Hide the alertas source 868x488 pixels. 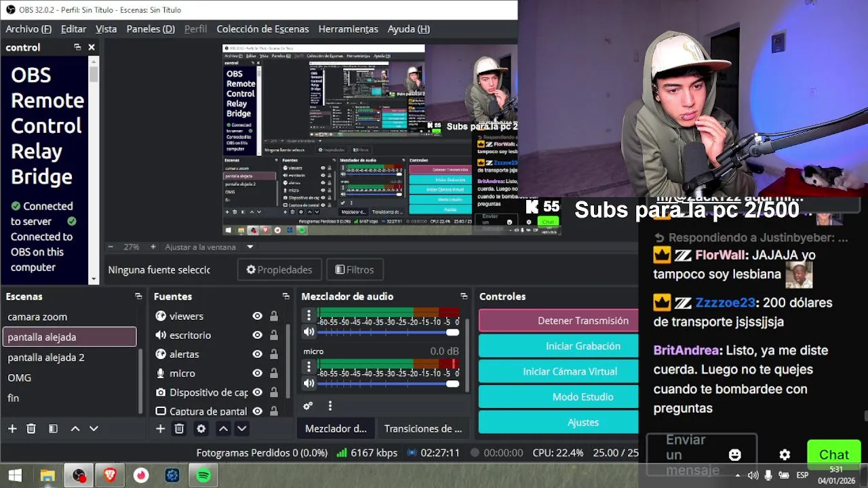tap(257, 354)
